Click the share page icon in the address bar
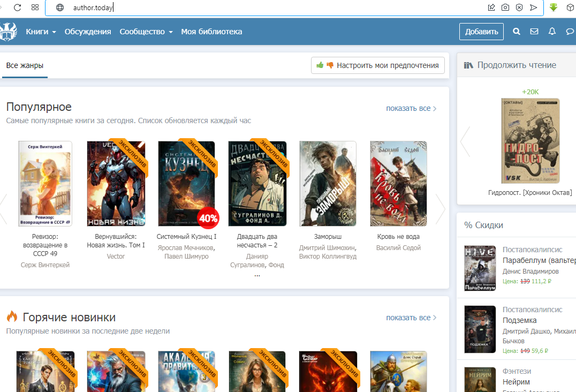Image resolution: width=576 pixels, height=392 pixels. (491, 7)
